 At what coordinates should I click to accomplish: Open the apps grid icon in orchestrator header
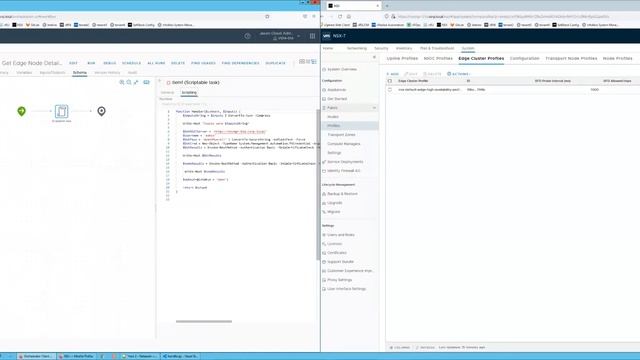point(312,36)
